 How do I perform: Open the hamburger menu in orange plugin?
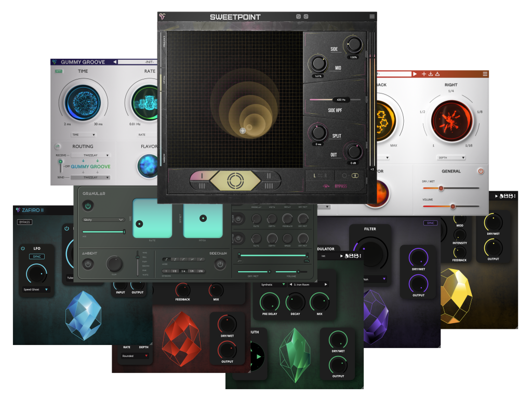tap(485, 74)
